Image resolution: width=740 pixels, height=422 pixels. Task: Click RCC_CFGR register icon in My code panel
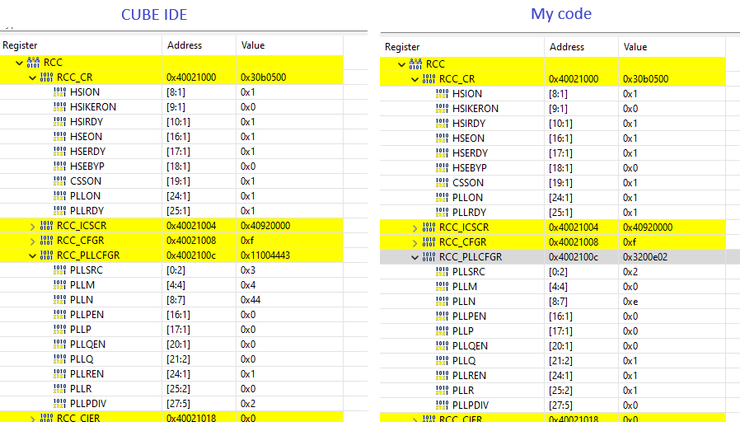point(429,242)
